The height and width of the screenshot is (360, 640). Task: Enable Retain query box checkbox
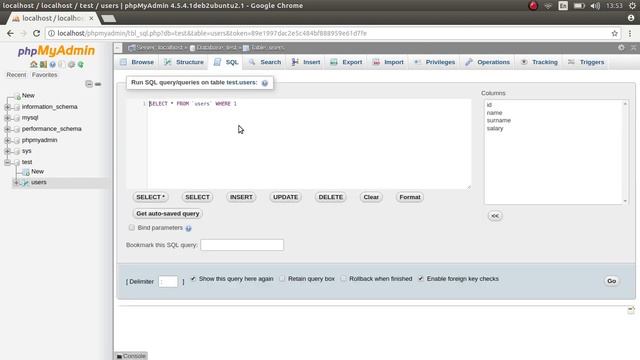[282, 278]
